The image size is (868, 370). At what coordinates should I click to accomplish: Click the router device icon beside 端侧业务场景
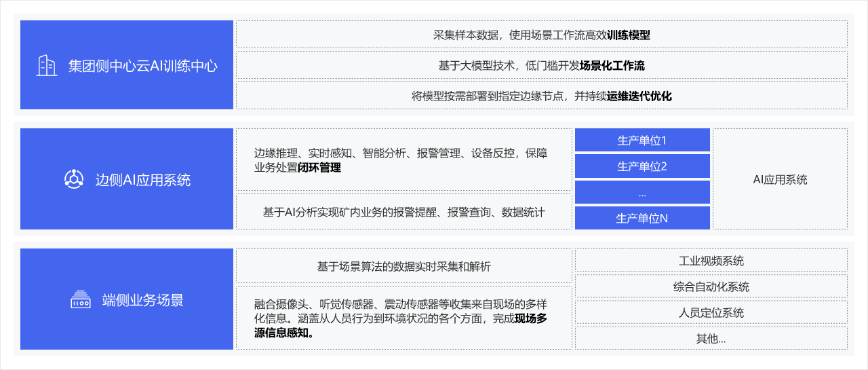(81, 300)
